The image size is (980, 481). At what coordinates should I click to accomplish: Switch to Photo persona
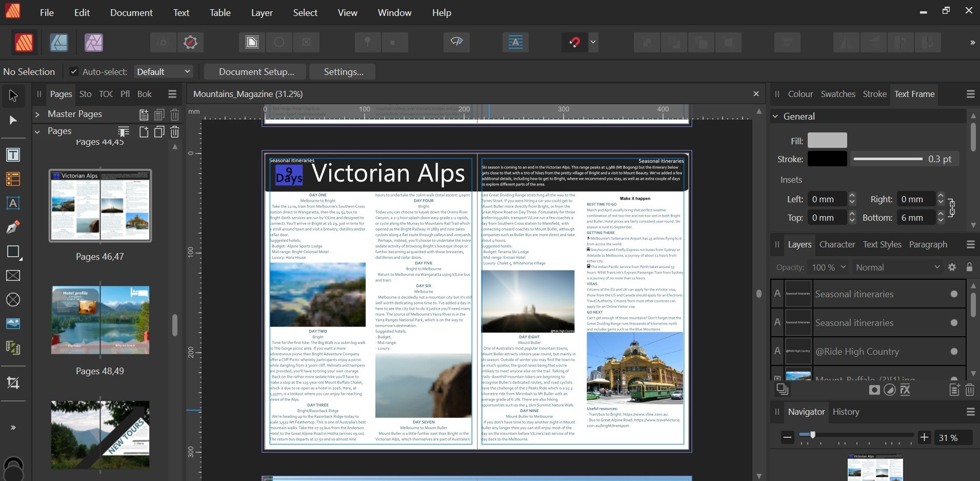point(94,43)
